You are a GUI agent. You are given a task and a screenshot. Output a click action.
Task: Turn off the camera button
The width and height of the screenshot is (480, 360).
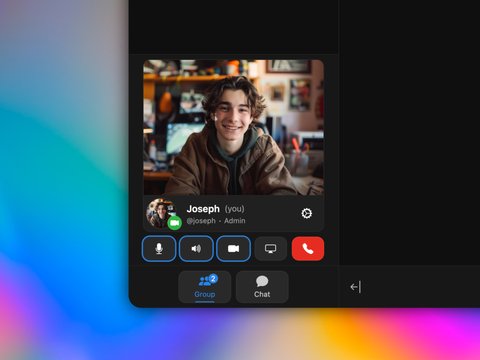coord(233,249)
